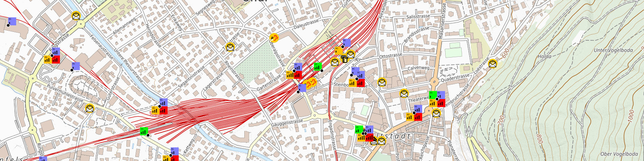644x161 pixels.
Task: Click the green antenna icon at Quaderstrasse roundabout
Action: pyautogui.click(x=433, y=95)
